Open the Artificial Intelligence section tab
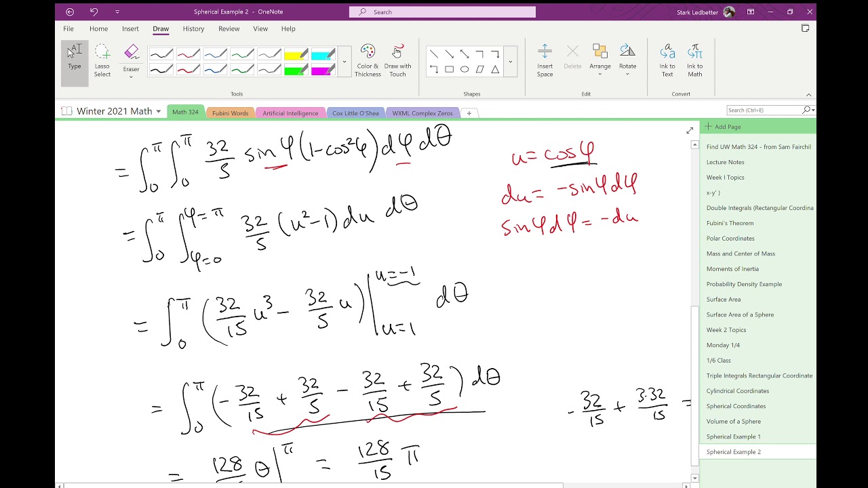The width and height of the screenshot is (868, 488). pos(290,113)
